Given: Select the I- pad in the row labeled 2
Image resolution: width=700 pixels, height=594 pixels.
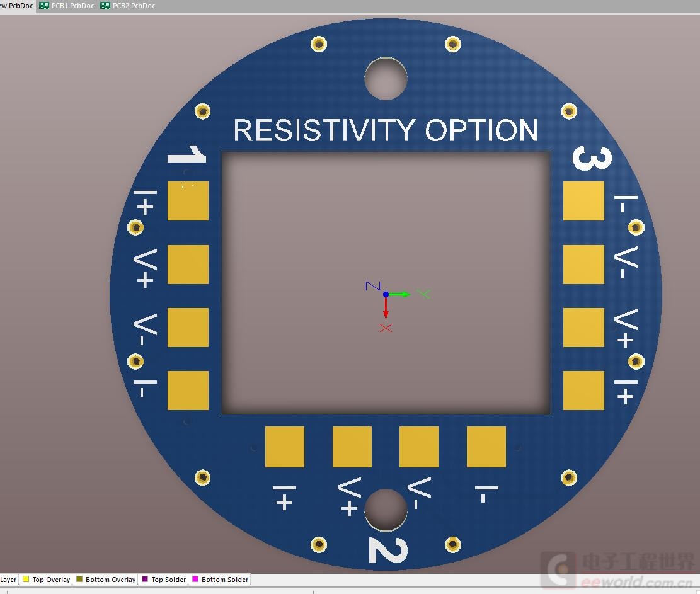Looking at the screenshot, I should 486,447.
